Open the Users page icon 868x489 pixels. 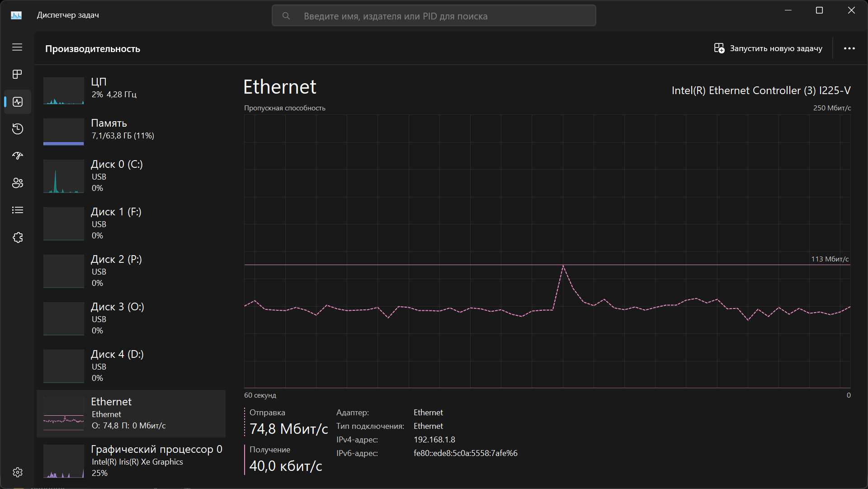[x=17, y=183]
